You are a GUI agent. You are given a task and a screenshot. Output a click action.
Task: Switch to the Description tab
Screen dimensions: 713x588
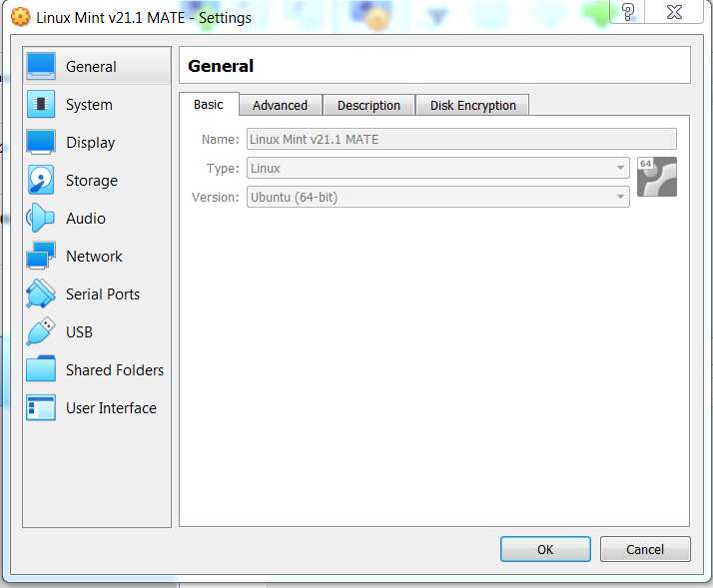[368, 106]
